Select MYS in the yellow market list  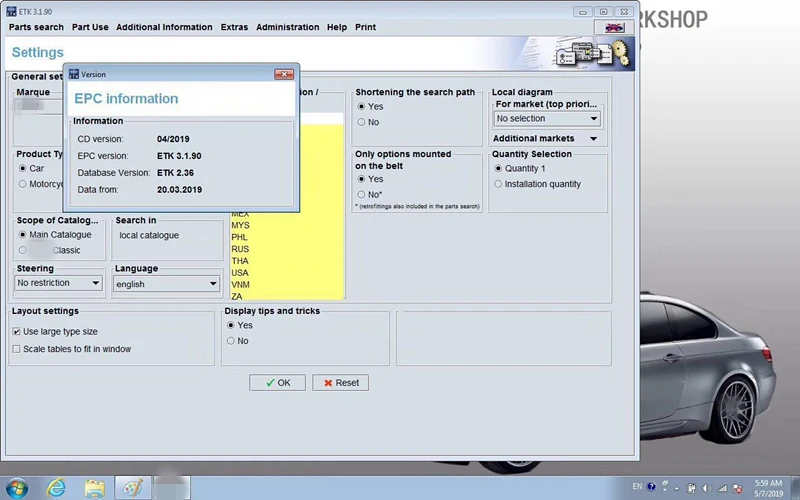pyautogui.click(x=240, y=225)
